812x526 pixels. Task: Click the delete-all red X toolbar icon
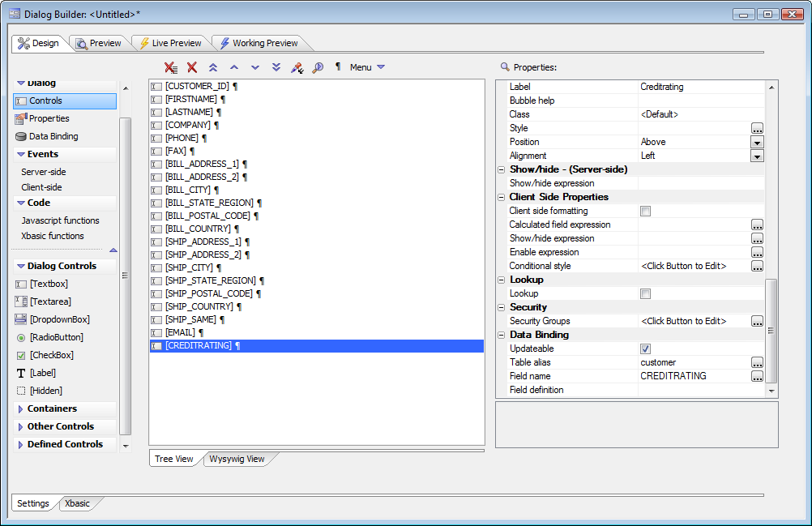[171, 67]
